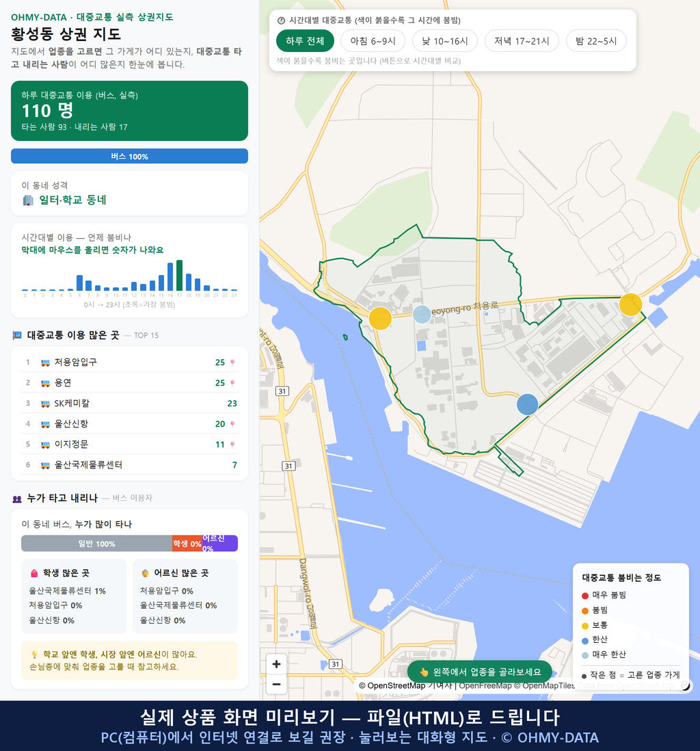Image resolution: width=700 pixels, height=751 pixels.
Task: Click the gray 일반 100% bar segment
Action: coord(96,544)
